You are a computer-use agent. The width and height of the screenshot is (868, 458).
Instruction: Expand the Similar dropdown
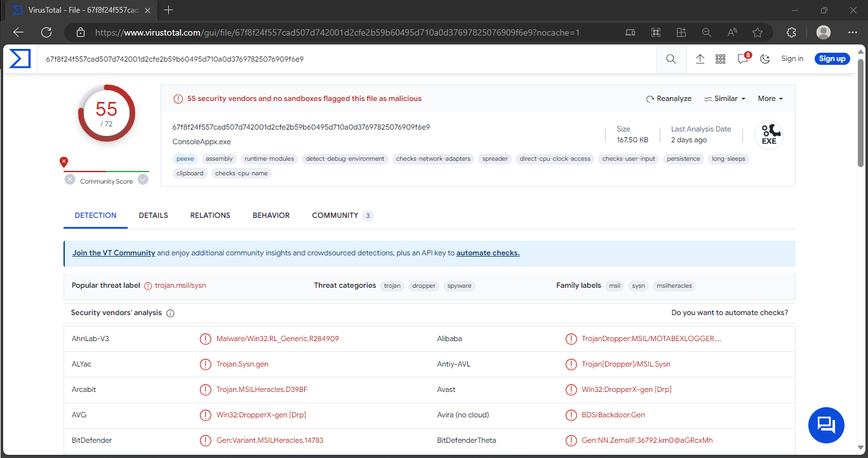[x=724, y=98]
